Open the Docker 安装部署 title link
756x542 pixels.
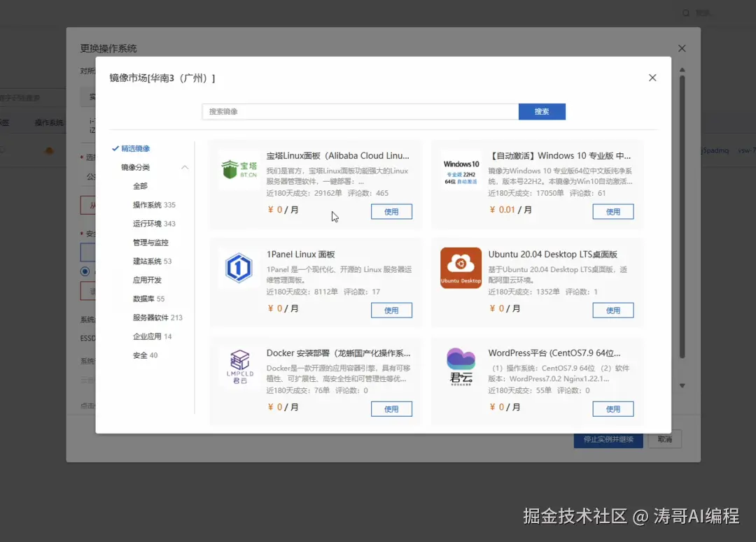coord(339,353)
